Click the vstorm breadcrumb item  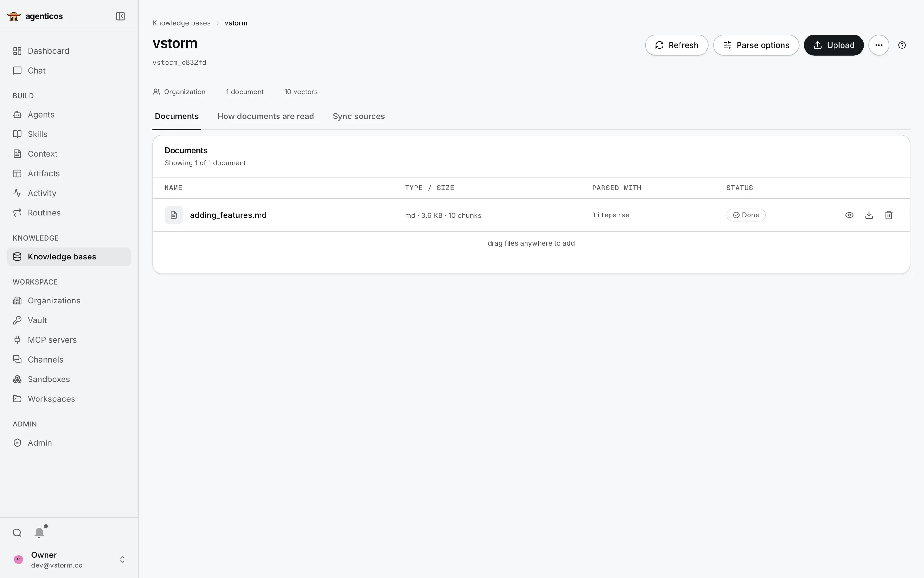click(x=236, y=23)
